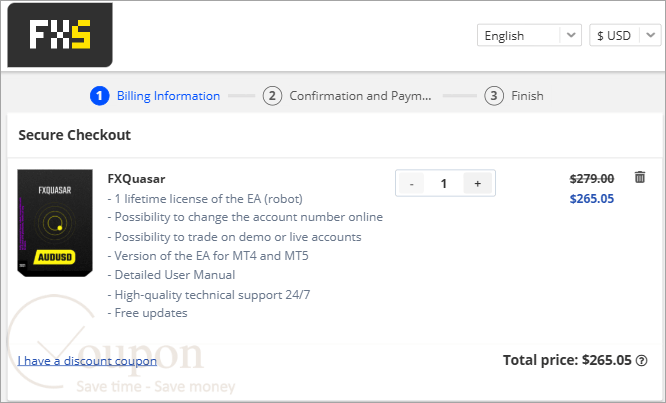Open the 'I have a discount coupon' link
The width and height of the screenshot is (666, 403).
click(87, 361)
